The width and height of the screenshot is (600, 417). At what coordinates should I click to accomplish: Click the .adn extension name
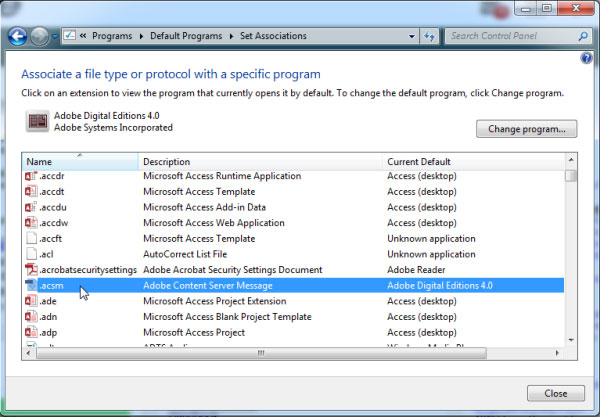click(48, 317)
